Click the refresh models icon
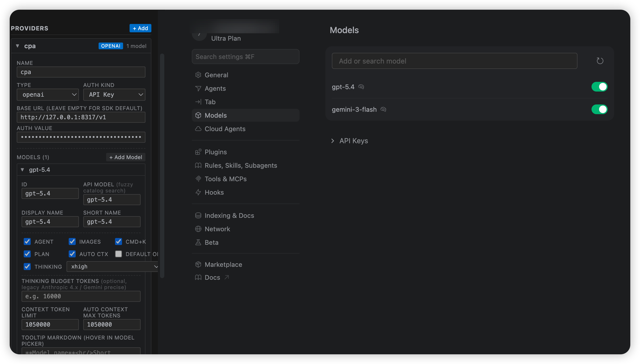Screen dimensions: 640x364 (600, 61)
